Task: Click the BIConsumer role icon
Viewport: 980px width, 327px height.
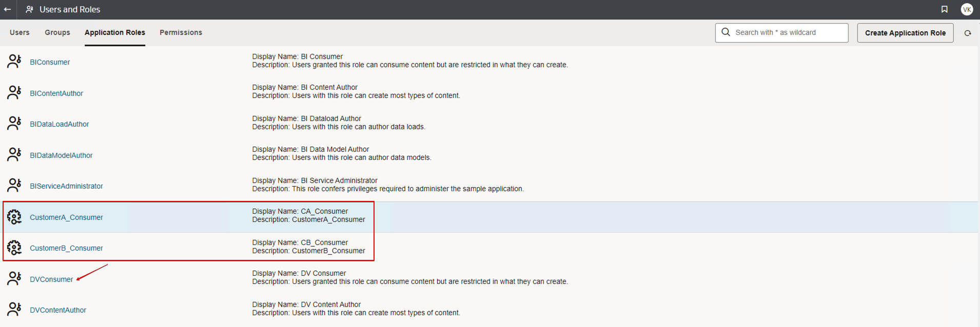Action: pos(14,62)
